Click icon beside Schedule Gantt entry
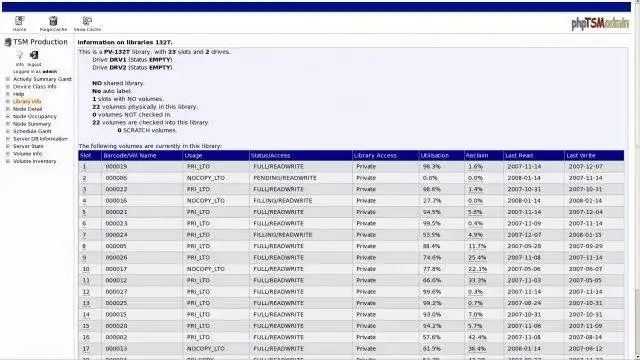Screen dimensions: 640x360 [x=8, y=131]
